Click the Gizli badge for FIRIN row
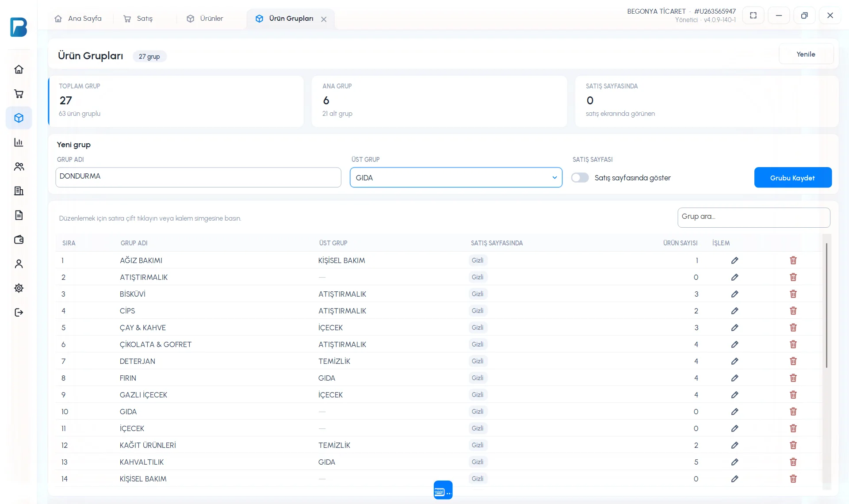This screenshot has height=504, width=849. [478, 378]
